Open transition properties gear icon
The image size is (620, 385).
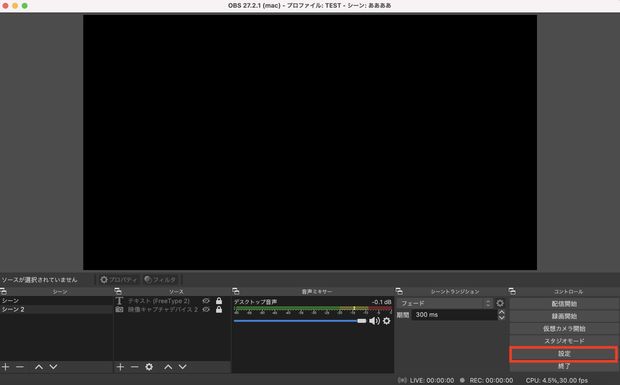(500, 303)
